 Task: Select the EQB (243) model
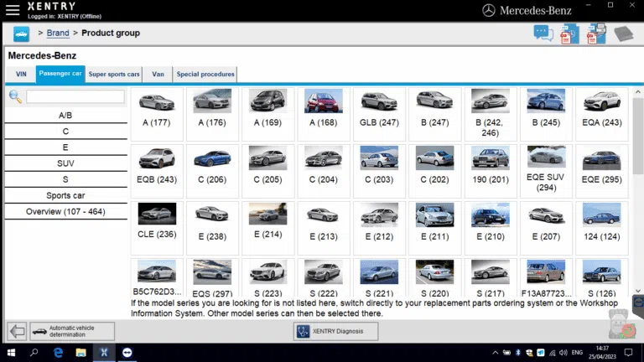click(157, 171)
